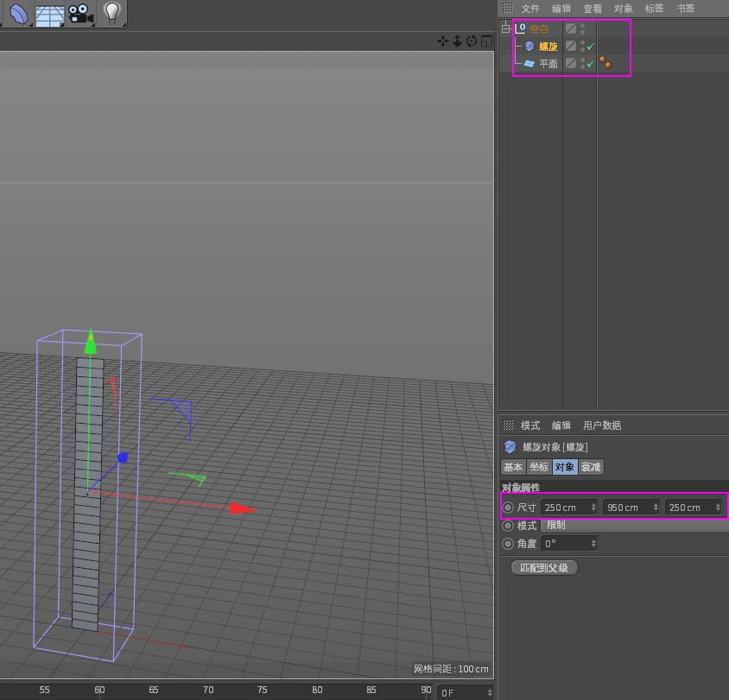The width and height of the screenshot is (729, 700).
Task: Click the orange texture tag beside 平面
Action: tap(605, 60)
